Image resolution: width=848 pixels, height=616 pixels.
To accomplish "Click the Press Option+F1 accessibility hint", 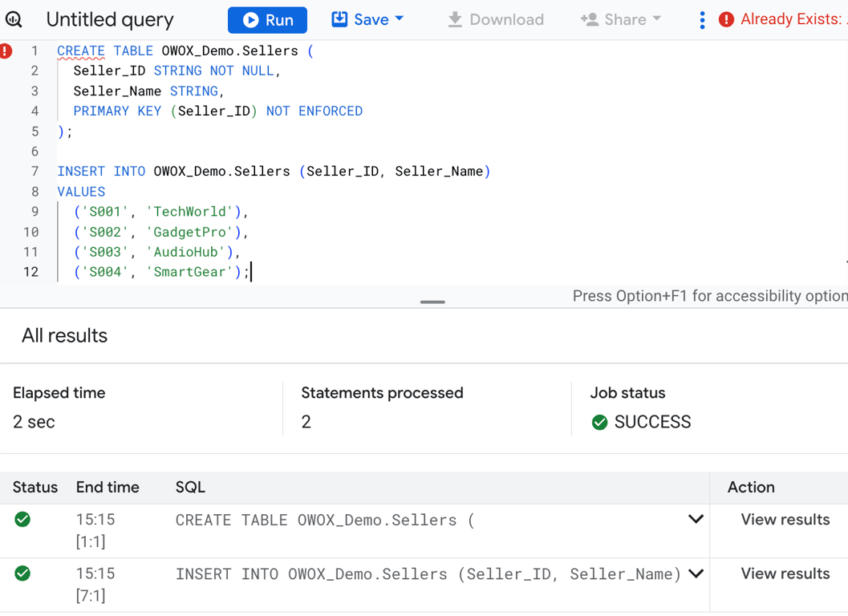I will [710, 296].
